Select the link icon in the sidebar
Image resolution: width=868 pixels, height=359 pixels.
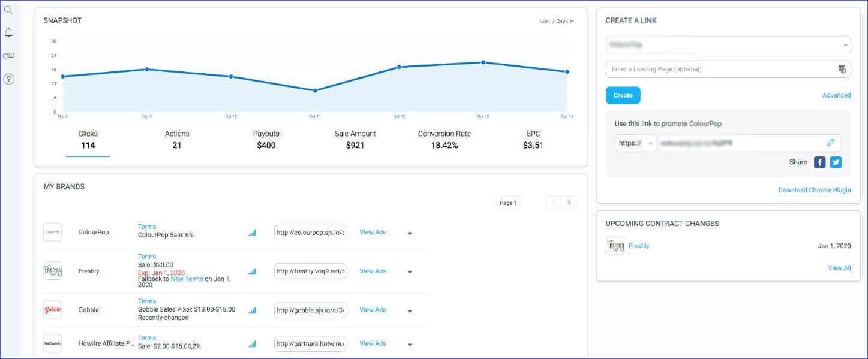8,55
